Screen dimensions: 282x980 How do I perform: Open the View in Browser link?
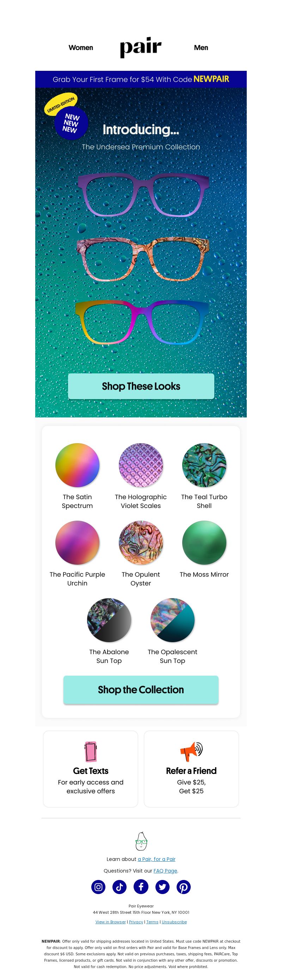tap(110, 922)
